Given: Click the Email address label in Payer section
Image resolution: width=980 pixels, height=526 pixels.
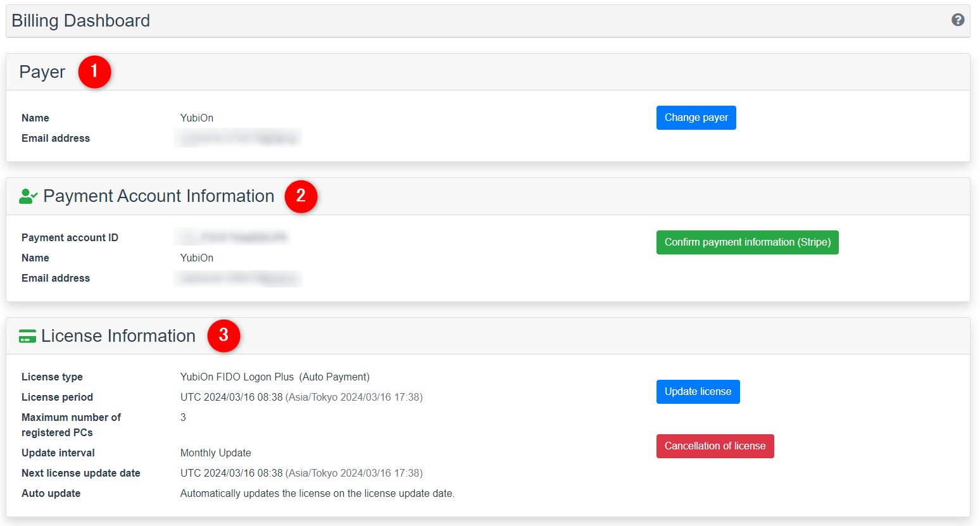Looking at the screenshot, I should 56,139.
